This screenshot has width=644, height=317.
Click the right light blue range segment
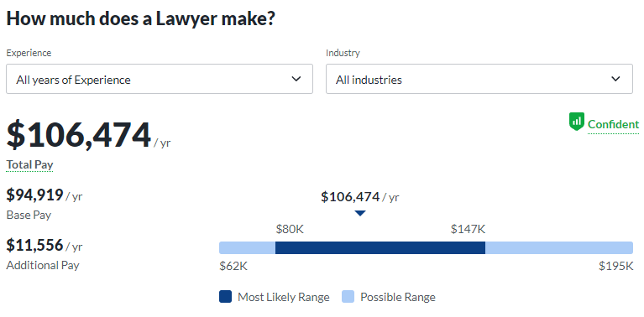point(559,247)
